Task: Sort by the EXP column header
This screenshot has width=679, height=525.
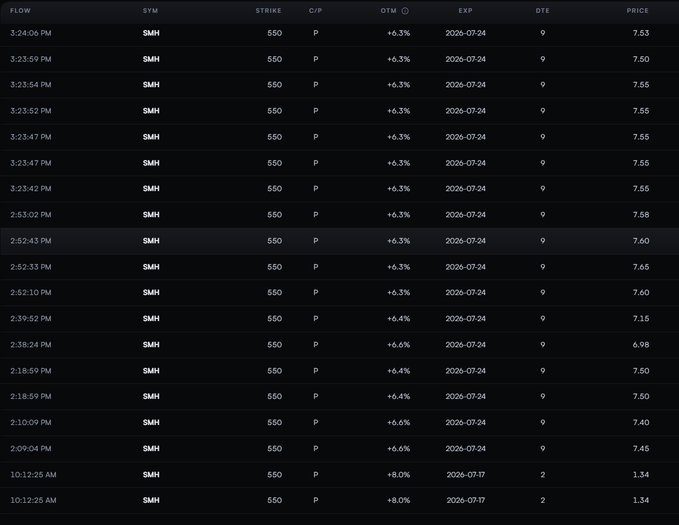Action: point(466,10)
